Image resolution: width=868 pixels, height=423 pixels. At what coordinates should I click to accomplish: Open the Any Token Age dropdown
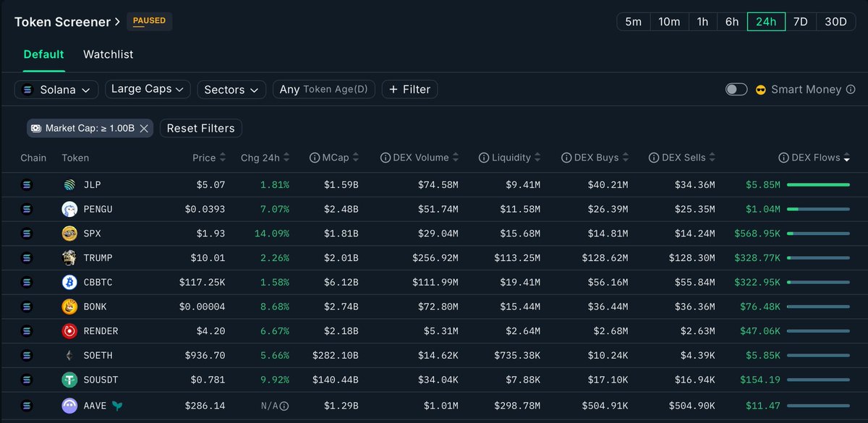pos(324,90)
